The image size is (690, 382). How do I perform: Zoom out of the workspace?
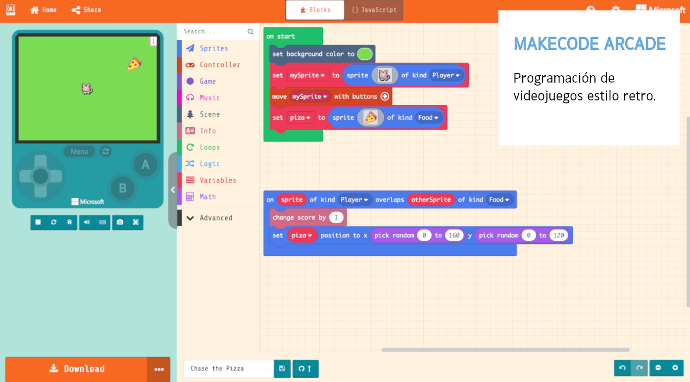click(658, 368)
